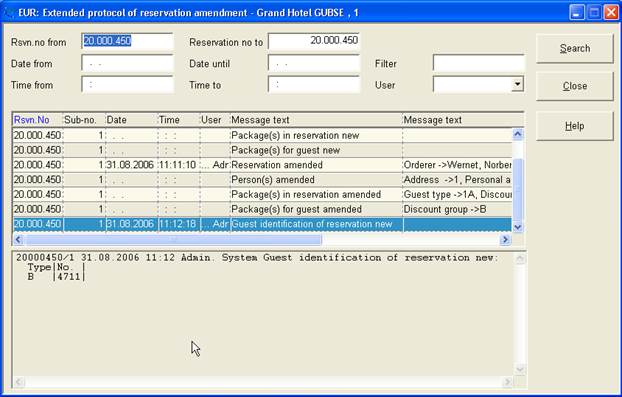Screen dimensions: 622x397
Task: Click the detail pane's scroll up arrow
Action: [x=520, y=259]
